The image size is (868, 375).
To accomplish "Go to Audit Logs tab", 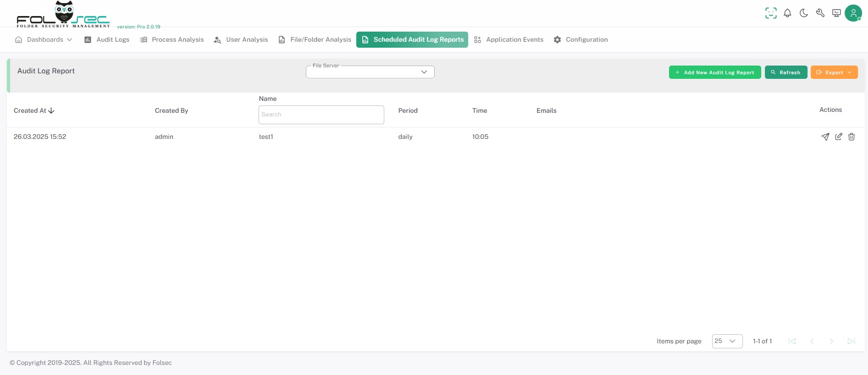I will [x=107, y=39].
